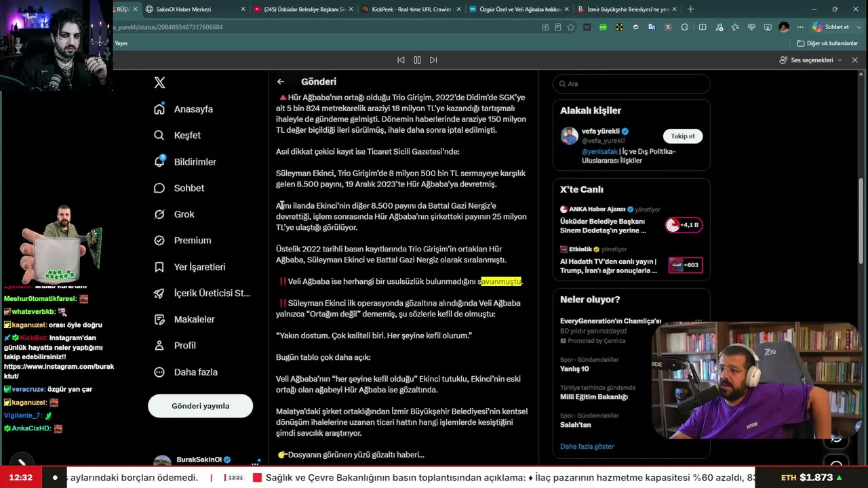The image size is (868, 488).
Task: Expand the Daha fazla menu
Action: [185, 372]
